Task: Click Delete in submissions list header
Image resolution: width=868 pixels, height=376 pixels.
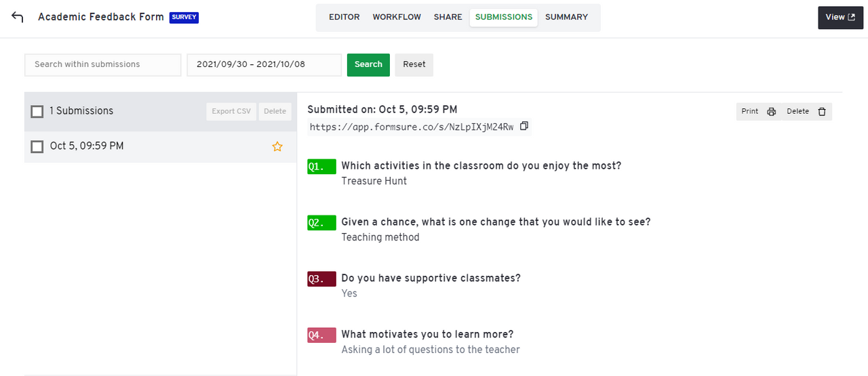Action: (x=275, y=112)
